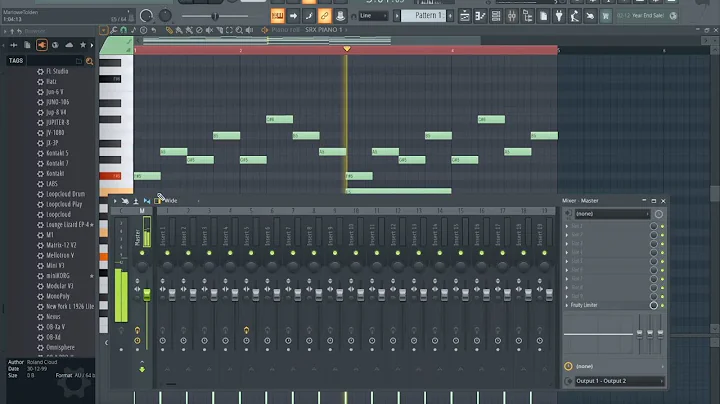Click the shopping cart icon

coord(606,16)
